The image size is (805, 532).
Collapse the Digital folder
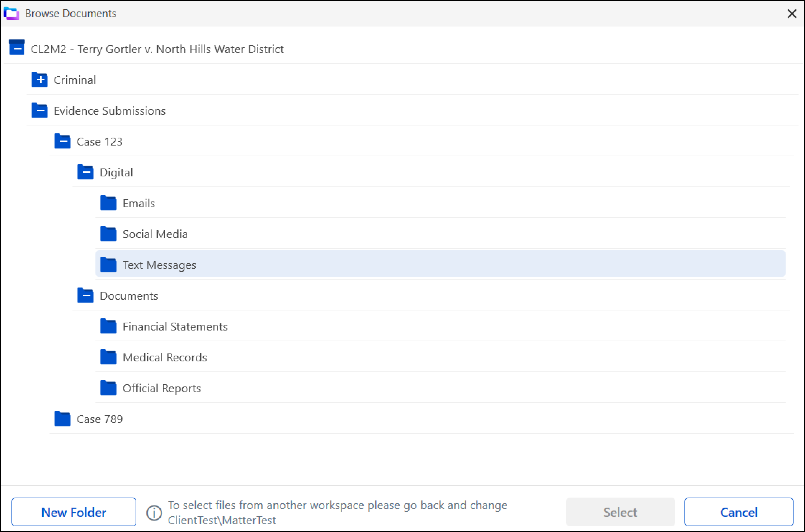[x=85, y=172]
